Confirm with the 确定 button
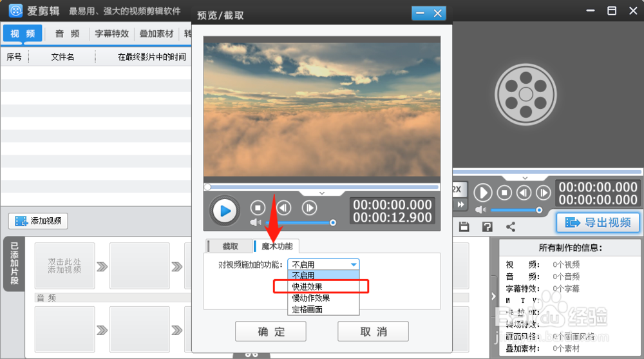Viewport: 644px width, 359px height. (270, 331)
